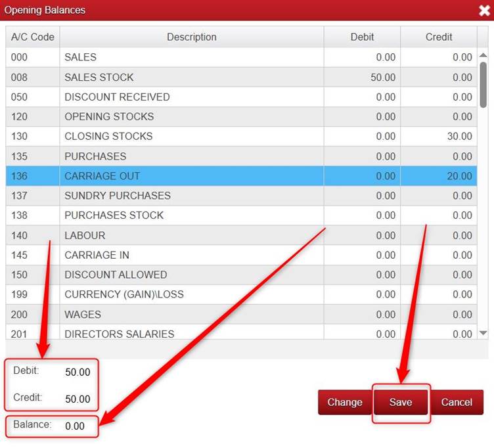
Task: Click account code 136
Action: (x=19, y=176)
